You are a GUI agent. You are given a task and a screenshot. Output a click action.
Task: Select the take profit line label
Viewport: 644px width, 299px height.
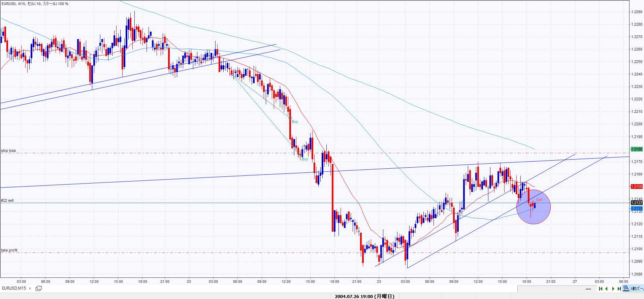[x=9, y=250]
